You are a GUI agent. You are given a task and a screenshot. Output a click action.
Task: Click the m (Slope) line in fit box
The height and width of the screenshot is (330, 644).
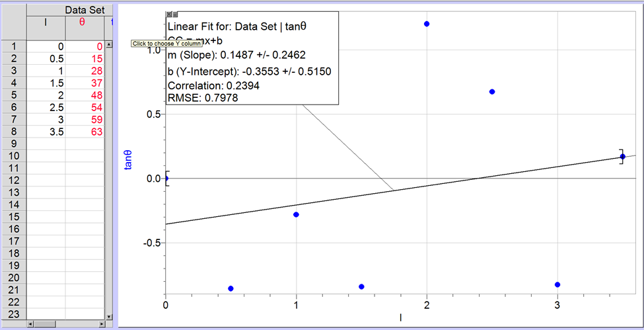[x=236, y=56]
